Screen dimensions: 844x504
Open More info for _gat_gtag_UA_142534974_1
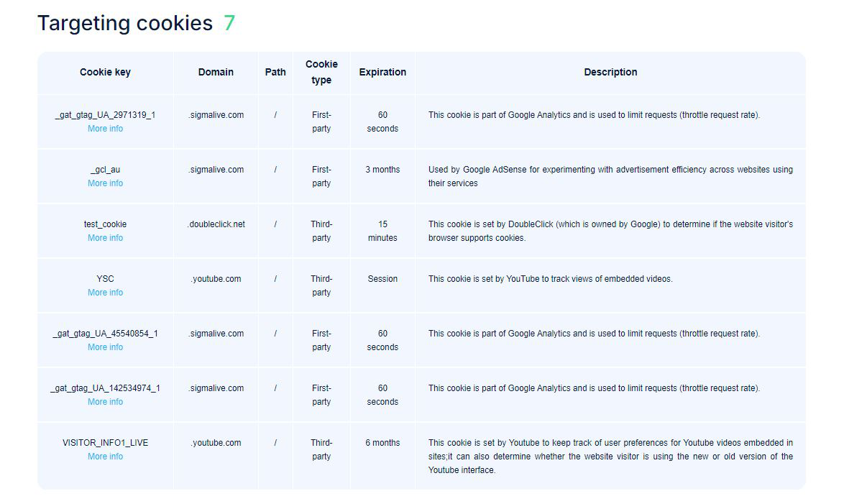[105, 402]
